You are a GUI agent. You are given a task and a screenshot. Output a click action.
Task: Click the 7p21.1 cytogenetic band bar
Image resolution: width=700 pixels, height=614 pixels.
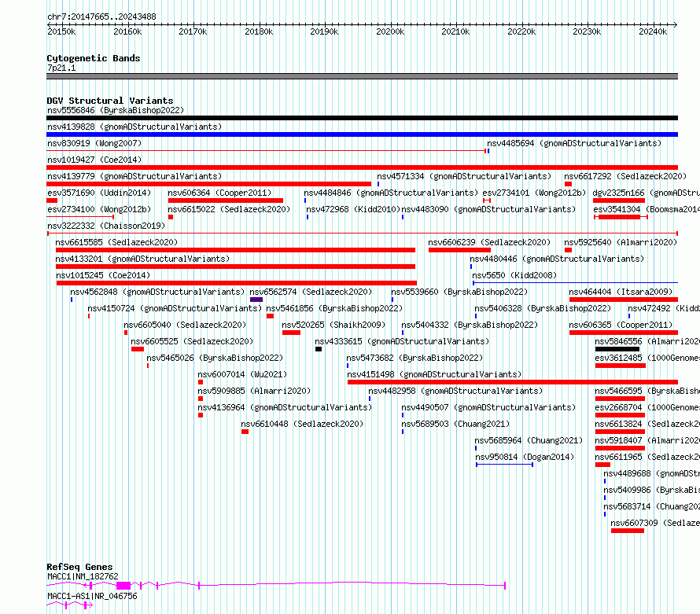(362, 76)
